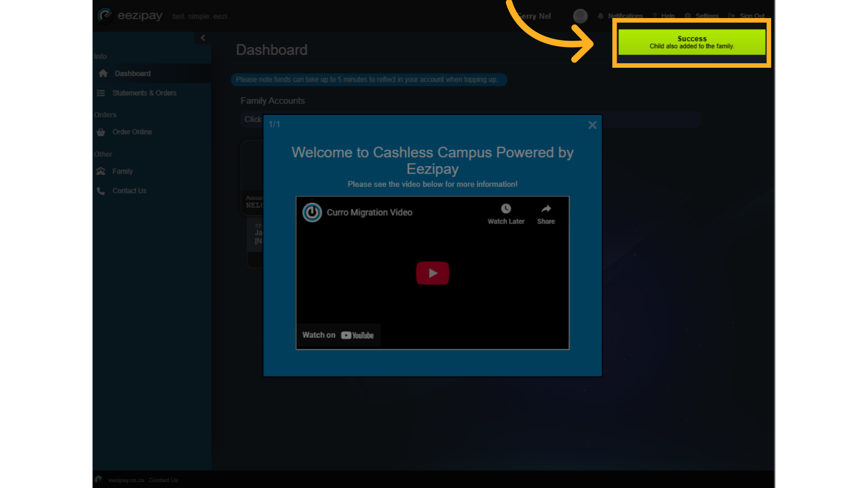Image resolution: width=868 pixels, height=488 pixels.
Task: Click the Notifications bell icon
Action: point(601,16)
